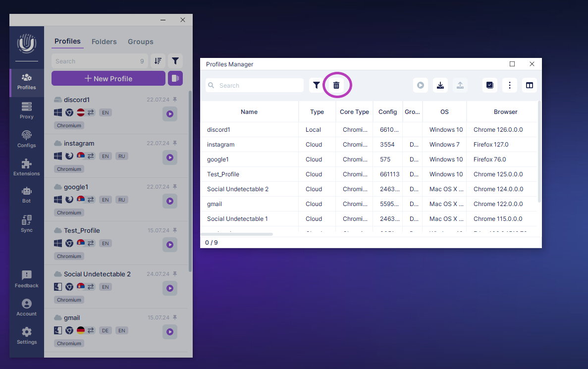Toggle the select-all checkbox icon in toolbar
Image resolution: width=588 pixels, height=369 pixels.
[490, 85]
